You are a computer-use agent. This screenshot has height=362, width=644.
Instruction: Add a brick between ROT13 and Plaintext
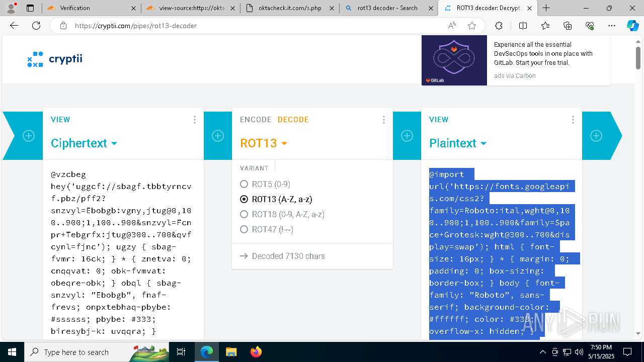(x=407, y=136)
